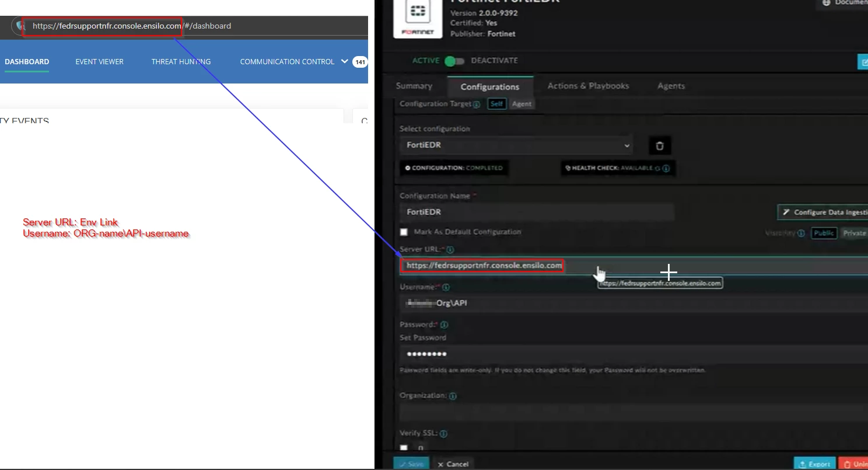Click the Version 2.0.0-9392 text
868x470 pixels.
coord(484,13)
